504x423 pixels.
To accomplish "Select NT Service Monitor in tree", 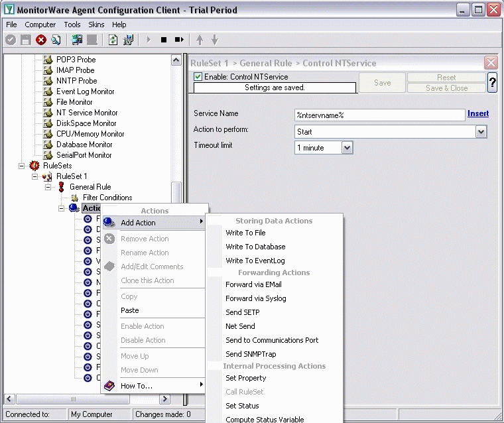I will pyautogui.click(x=87, y=113).
